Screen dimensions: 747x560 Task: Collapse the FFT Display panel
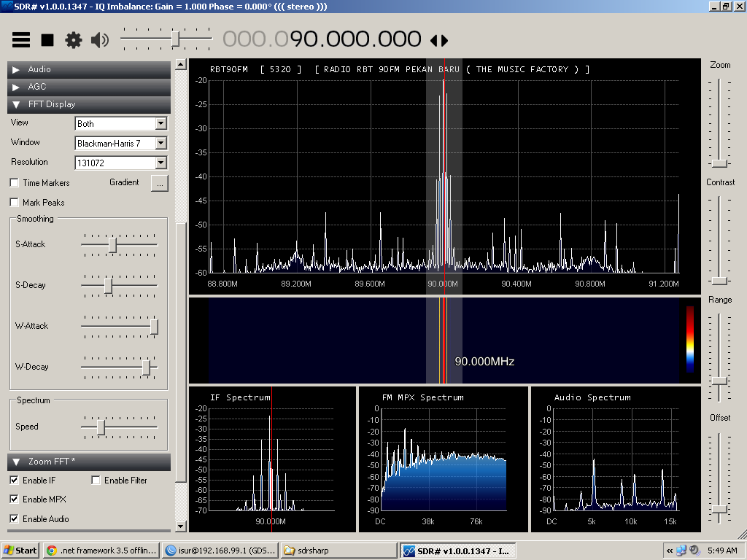pos(89,104)
